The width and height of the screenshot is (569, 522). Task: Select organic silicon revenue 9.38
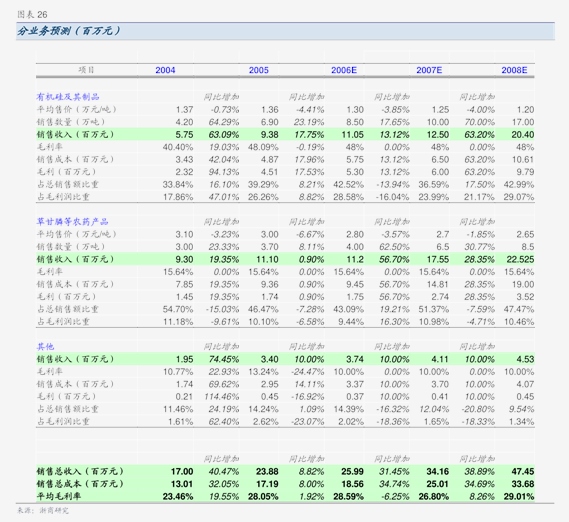click(270, 135)
